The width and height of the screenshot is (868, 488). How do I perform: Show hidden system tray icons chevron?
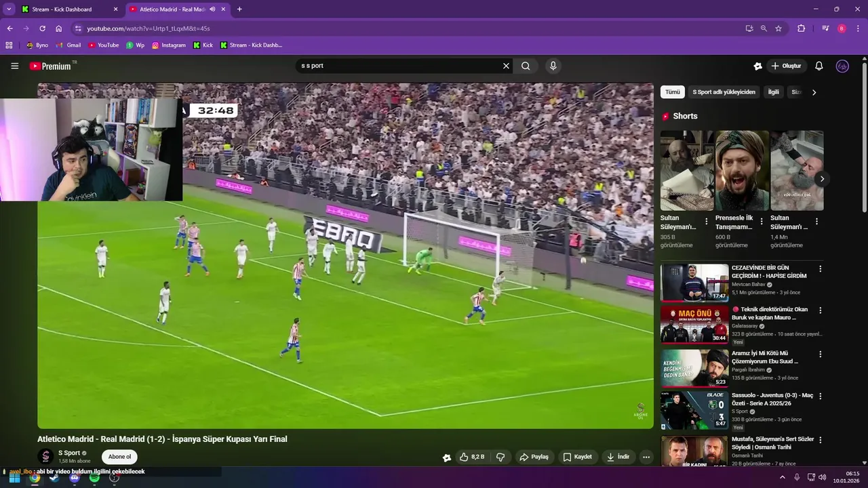pyautogui.click(x=782, y=477)
